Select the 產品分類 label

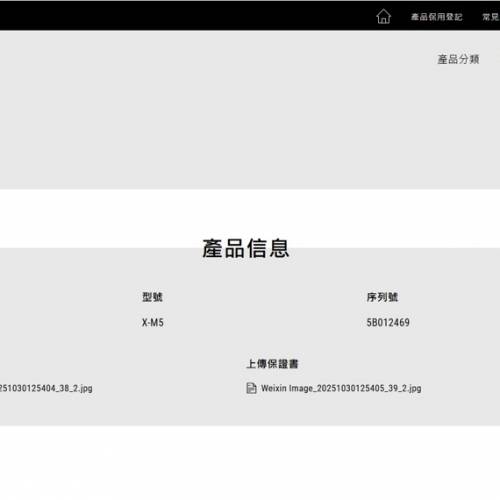click(x=458, y=59)
